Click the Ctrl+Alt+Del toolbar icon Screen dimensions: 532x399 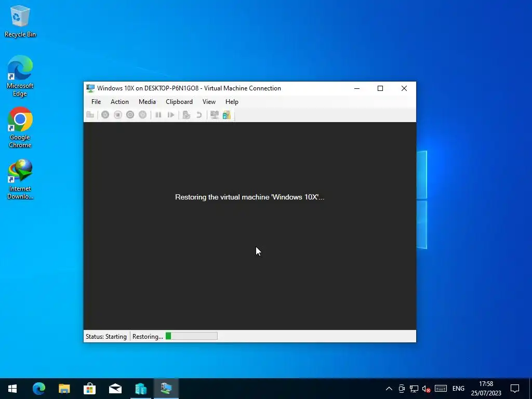point(90,115)
